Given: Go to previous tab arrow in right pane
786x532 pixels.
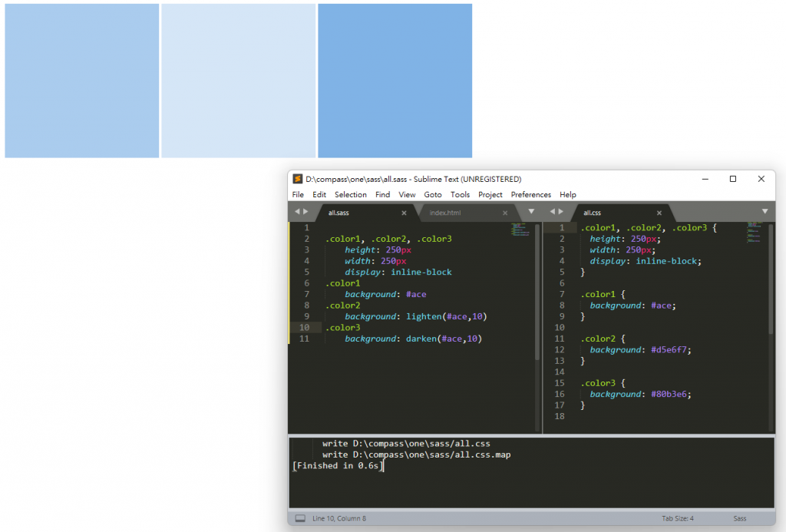Looking at the screenshot, I should (553, 212).
